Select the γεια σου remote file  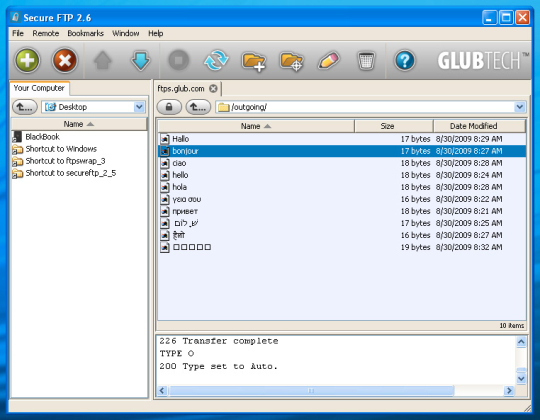click(x=342, y=199)
